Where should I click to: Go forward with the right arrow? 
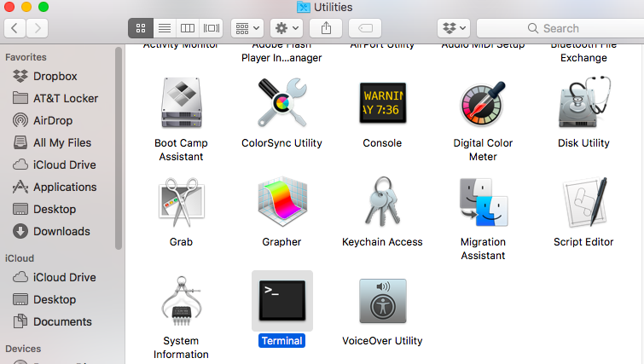(38, 28)
